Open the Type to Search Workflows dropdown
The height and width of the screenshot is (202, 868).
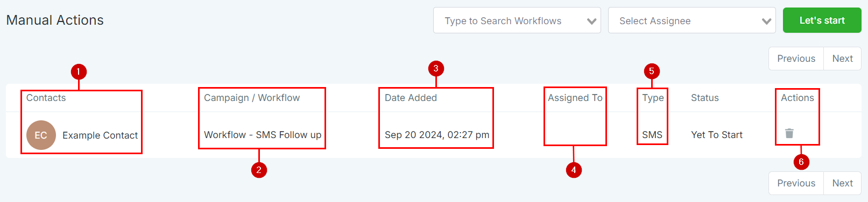(x=517, y=20)
